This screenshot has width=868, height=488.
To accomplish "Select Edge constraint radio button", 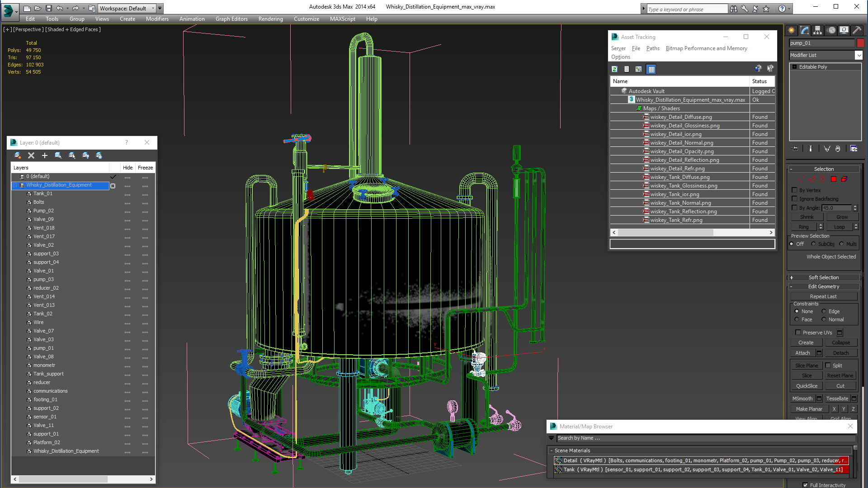I will point(824,311).
